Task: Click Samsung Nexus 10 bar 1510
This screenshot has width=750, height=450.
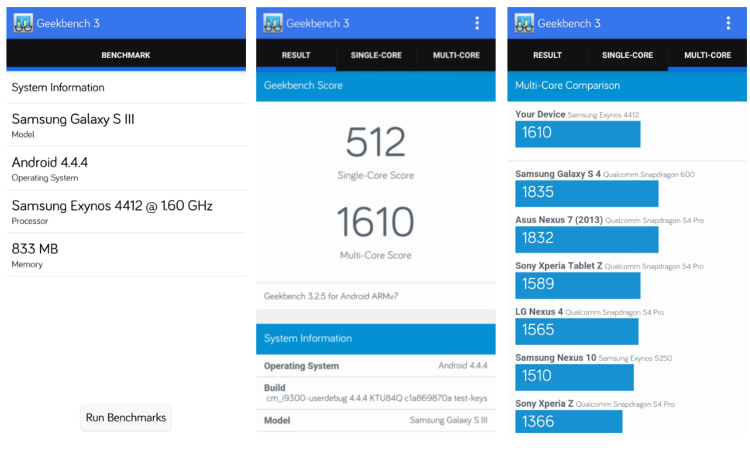Action: pos(574,377)
